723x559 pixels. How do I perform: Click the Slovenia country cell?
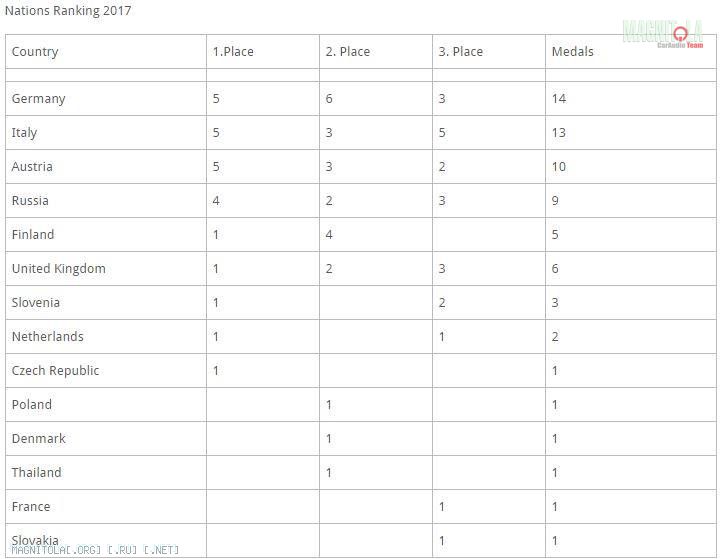point(36,303)
